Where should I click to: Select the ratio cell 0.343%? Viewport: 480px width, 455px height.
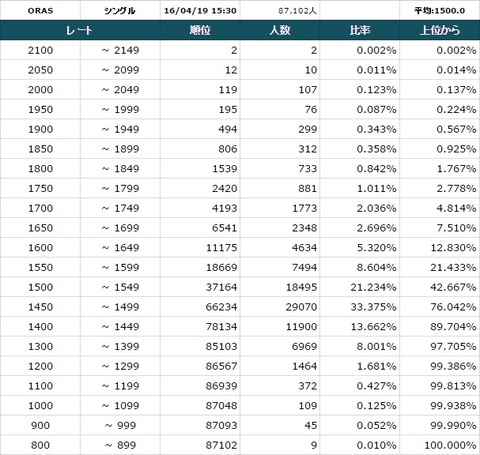click(360, 129)
